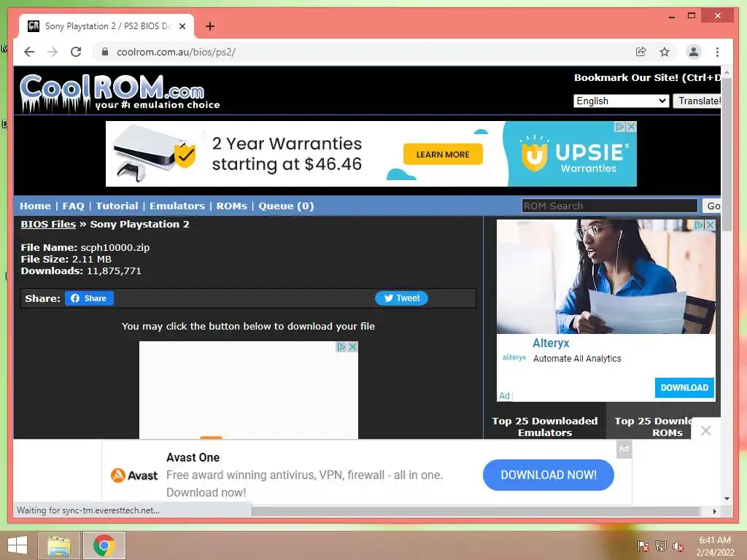Viewport: 747px width, 560px height.
Task: Open the Home menu item
Action: pyautogui.click(x=35, y=206)
